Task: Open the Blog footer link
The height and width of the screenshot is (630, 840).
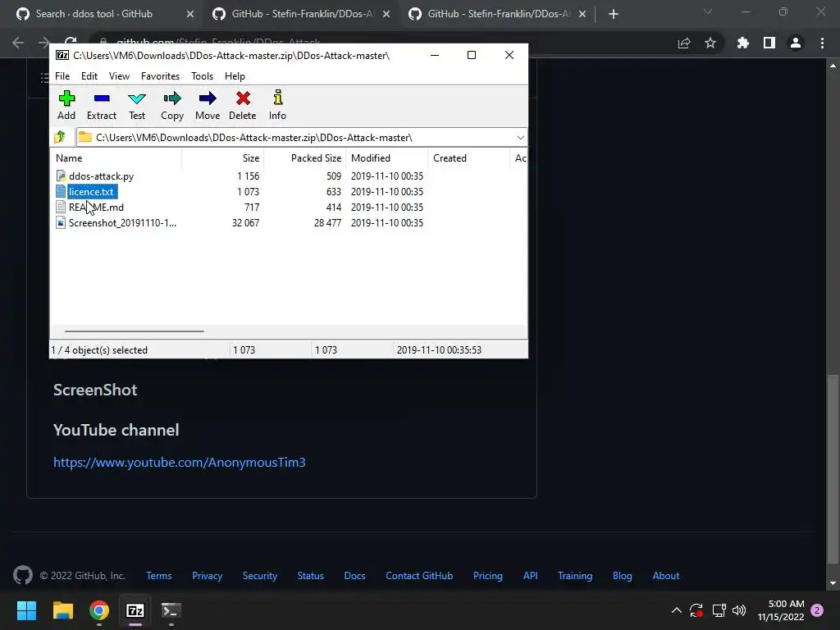Action: point(622,575)
